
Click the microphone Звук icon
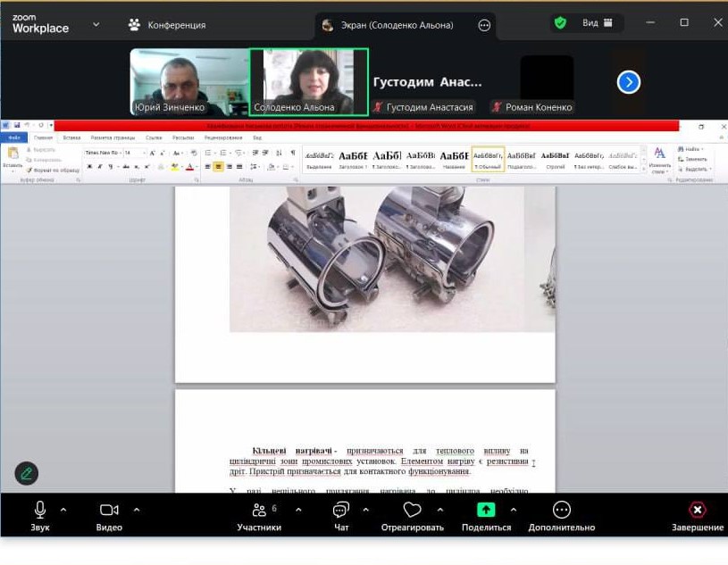pyautogui.click(x=40, y=510)
